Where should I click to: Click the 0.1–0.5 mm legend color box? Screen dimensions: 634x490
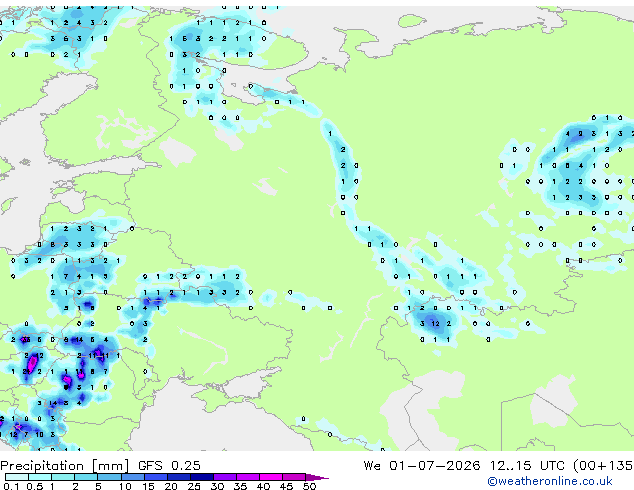[17, 477]
